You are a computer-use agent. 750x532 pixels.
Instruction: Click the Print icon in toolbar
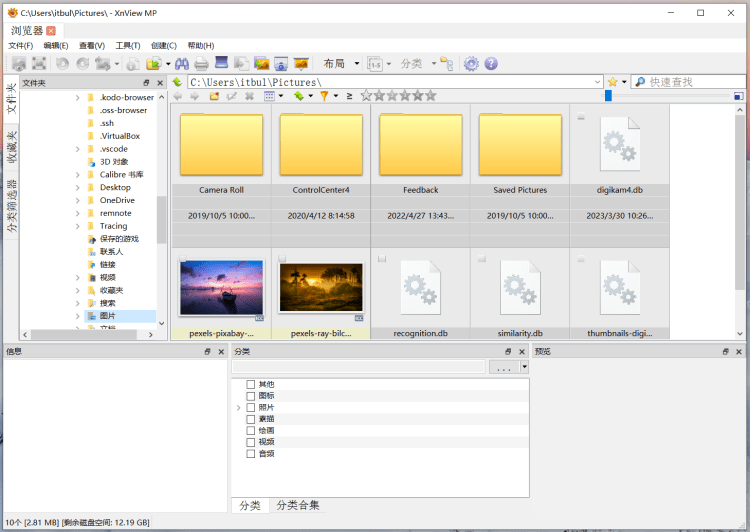coord(201,64)
